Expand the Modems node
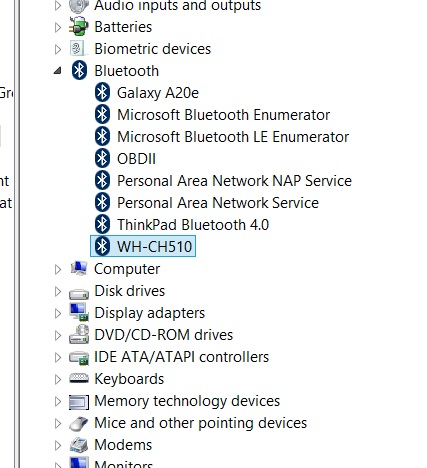Image resolution: width=427 pixels, height=468 pixels. (x=58, y=445)
